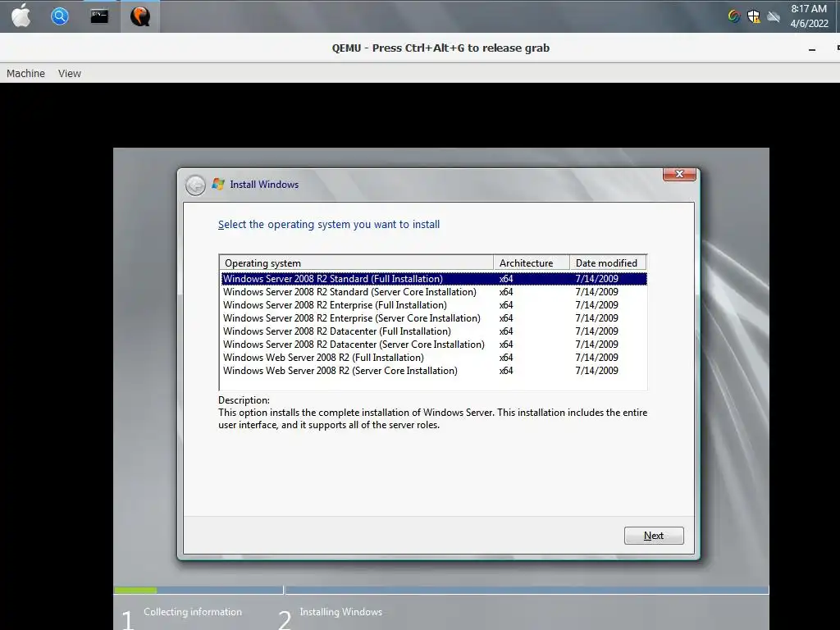The image size is (840, 630).
Task: Click the QEMU window title text
Action: 441,48
